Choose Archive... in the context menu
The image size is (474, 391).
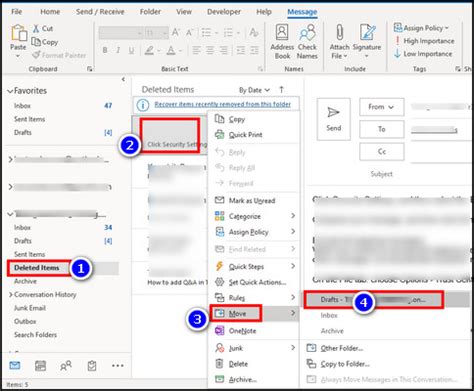click(254, 379)
